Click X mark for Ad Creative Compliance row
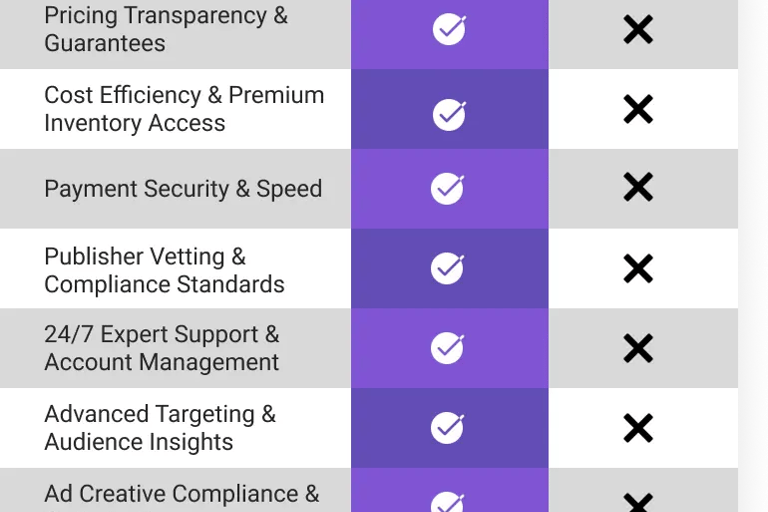 pyautogui.click(x=638, y=503)
